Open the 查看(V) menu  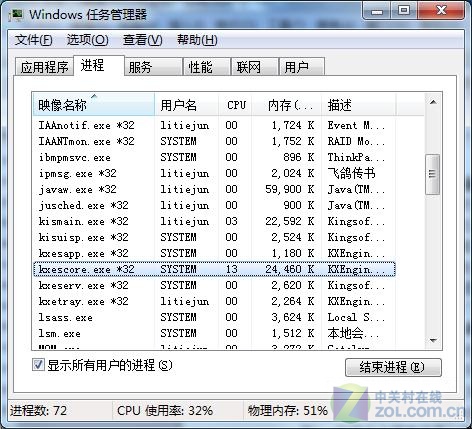click(x=142, y=40)
